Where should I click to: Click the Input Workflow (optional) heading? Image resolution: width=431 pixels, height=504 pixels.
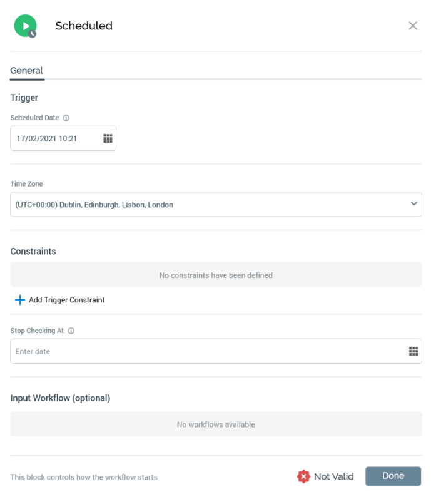[60, 398]
